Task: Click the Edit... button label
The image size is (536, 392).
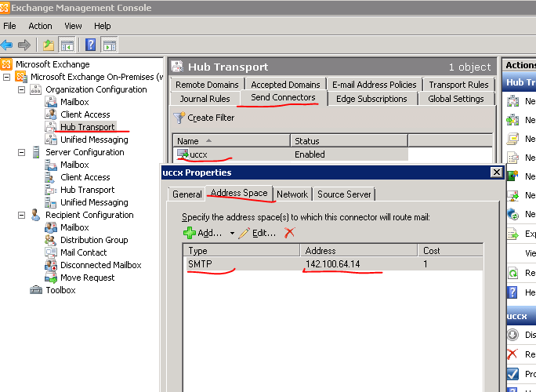Action: pos(264,234)
